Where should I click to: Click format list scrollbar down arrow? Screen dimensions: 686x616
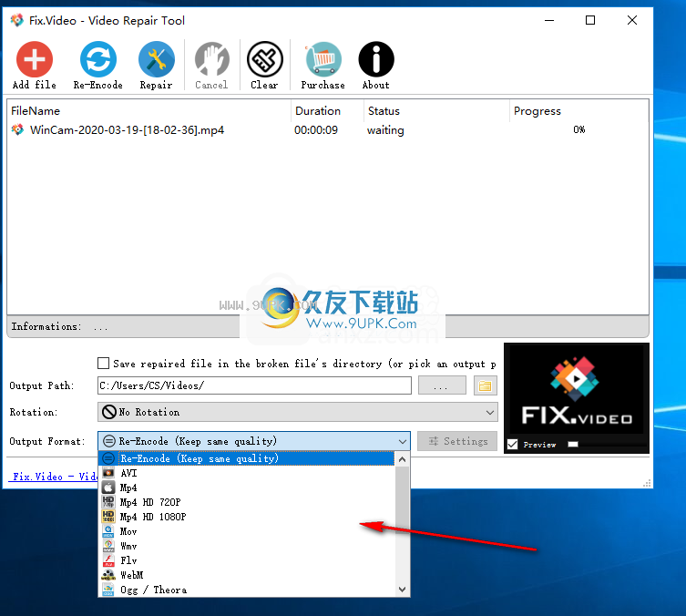403,590
